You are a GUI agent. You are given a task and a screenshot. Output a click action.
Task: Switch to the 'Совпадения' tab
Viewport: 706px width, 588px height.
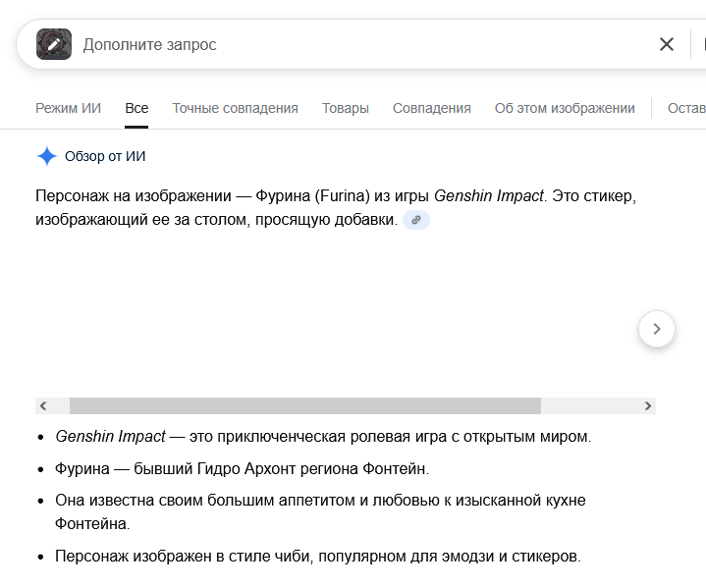pos(432,108)
